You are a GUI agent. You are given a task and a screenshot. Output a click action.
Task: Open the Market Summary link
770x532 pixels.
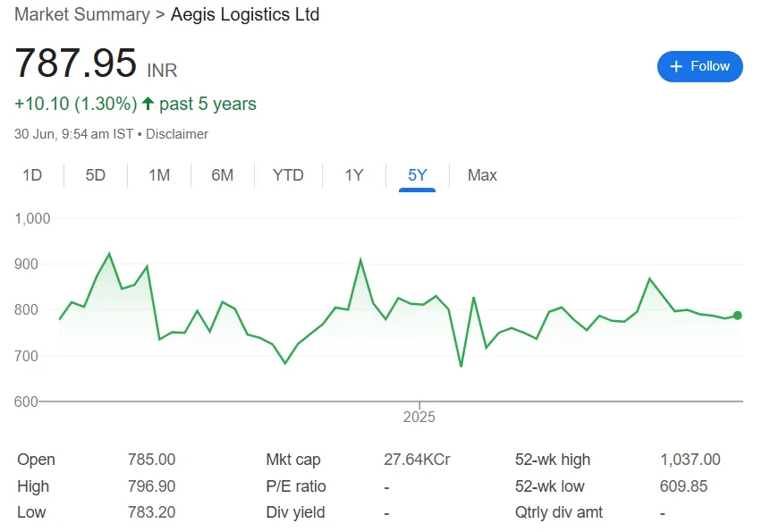pos(82,14)
